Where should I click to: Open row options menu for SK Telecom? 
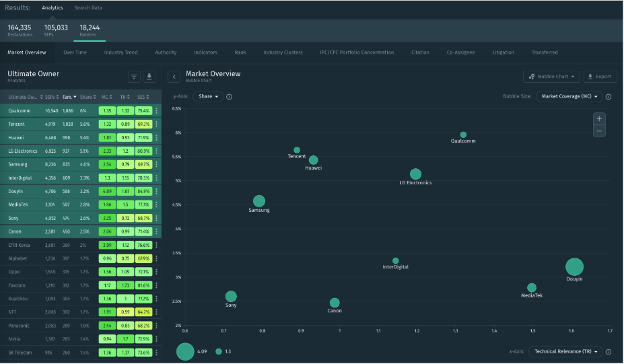click(x=156, y=353)
